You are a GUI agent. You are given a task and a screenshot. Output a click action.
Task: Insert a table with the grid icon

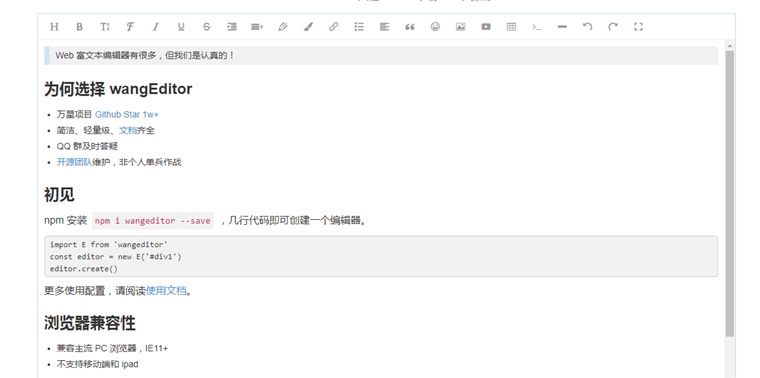coord(511,27)
